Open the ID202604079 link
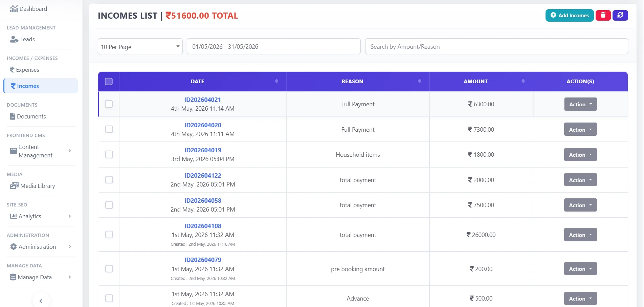This screenshot has height=307, width=644. (203, 260)
